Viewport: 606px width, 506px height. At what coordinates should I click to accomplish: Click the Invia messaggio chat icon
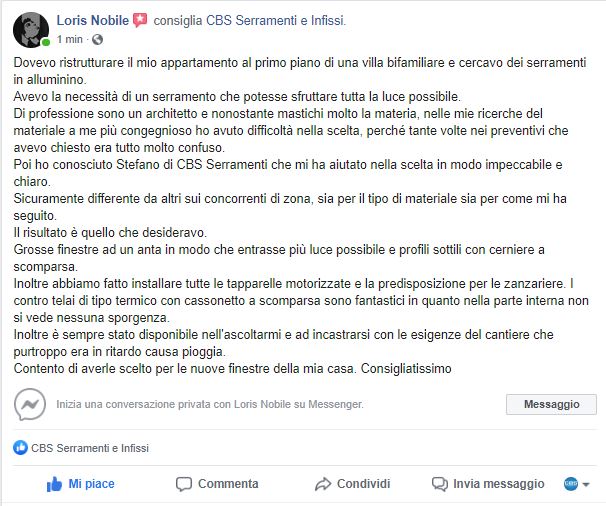point(439,484)
